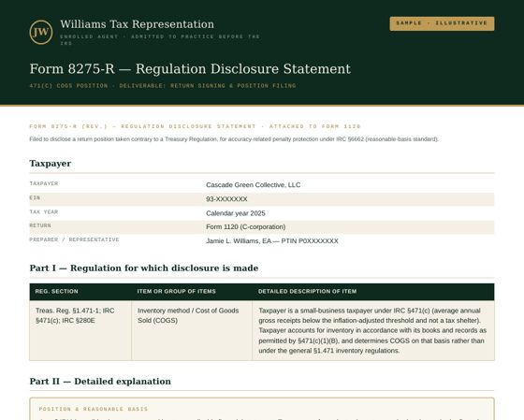
Task: Click the Part I section heading
Action: (x=144, y=268)
